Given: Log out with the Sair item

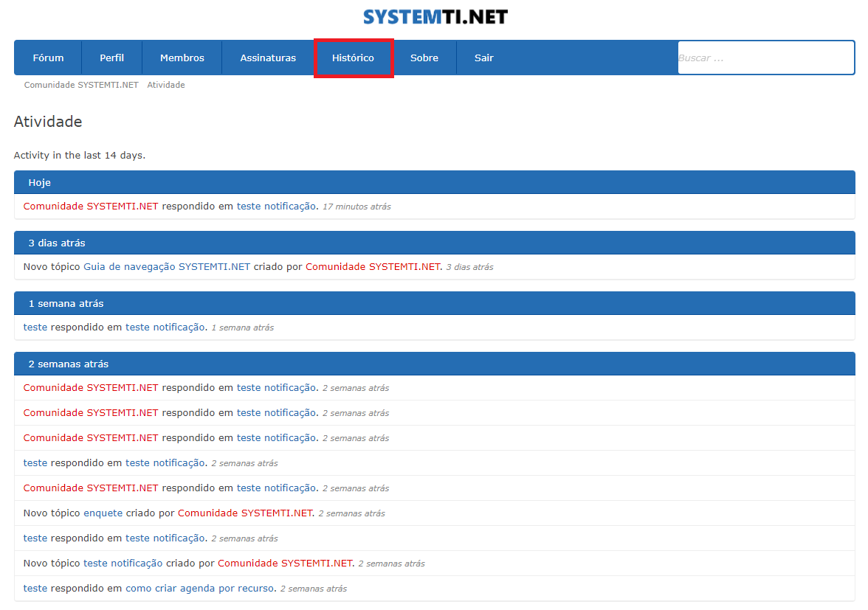Looking at the screenshot, I should [x=484, y=58].
